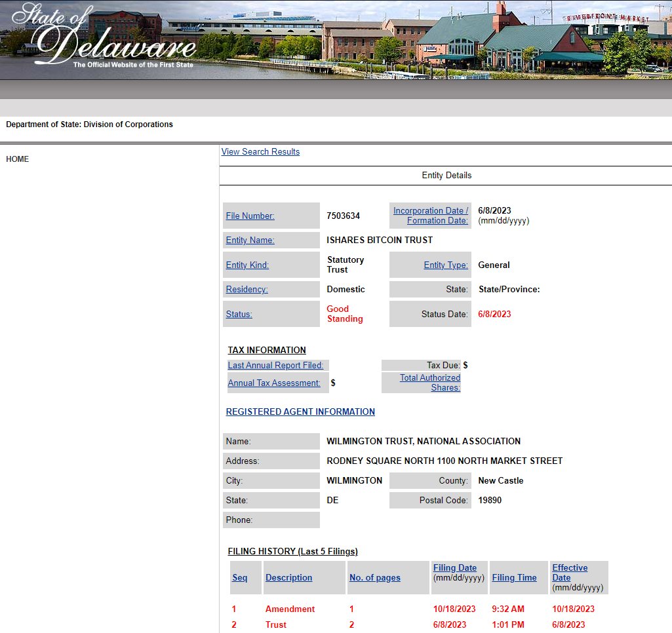Click the State of Delaware logo
Screen dimensions: 672x633
103,35
